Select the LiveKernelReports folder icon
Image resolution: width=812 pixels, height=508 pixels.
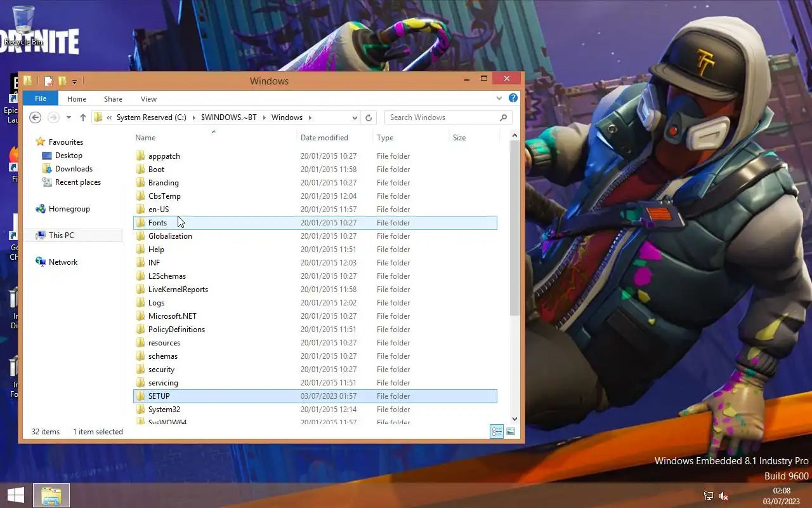click(x=141, y=290)
